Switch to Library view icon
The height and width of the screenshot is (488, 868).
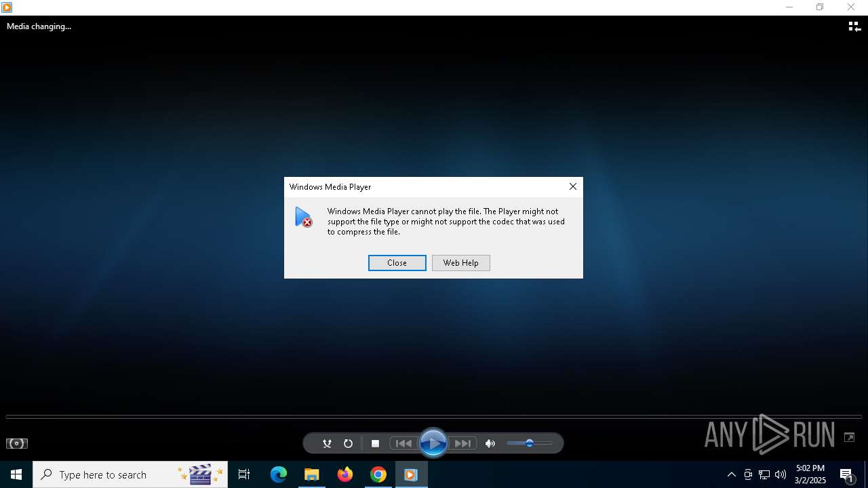[x=854, y=26]
